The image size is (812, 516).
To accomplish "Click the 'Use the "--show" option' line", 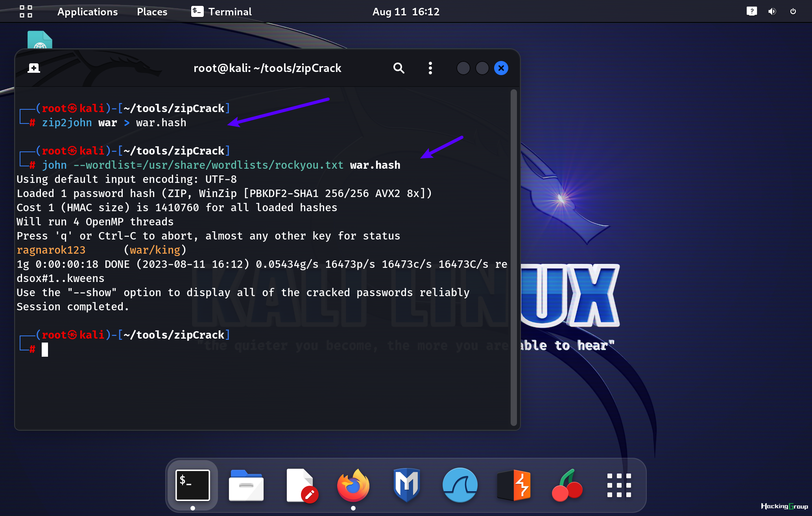I will coord(243,293).
